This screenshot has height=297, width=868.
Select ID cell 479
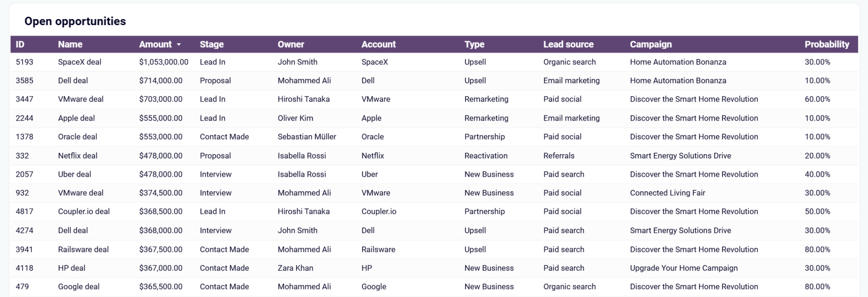coord(22,287)
